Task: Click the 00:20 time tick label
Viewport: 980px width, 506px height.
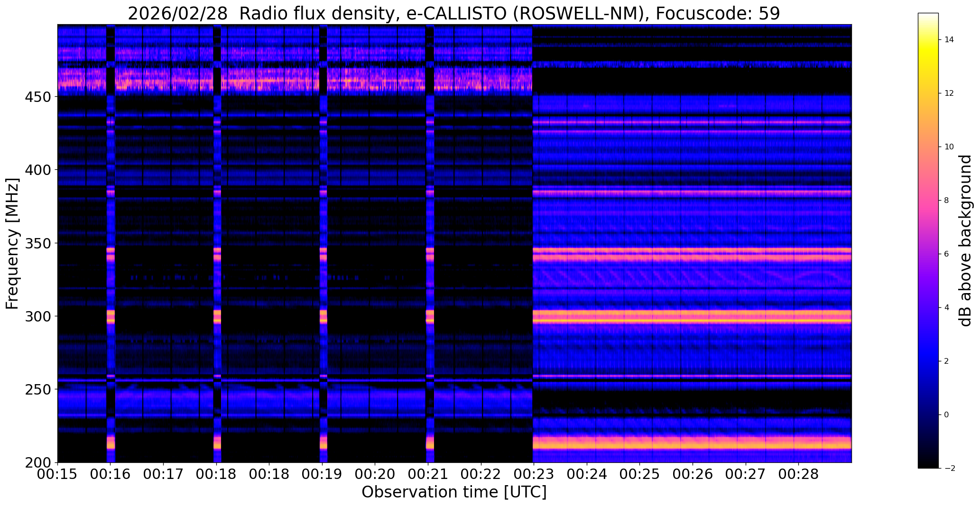Action: coord(375,475)
